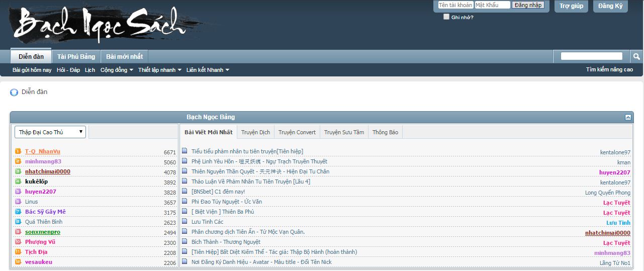Click the rank 1 badge next to T-Q_NhanVu
Viewport: 644px width, 271px height.
coord(18,151)
